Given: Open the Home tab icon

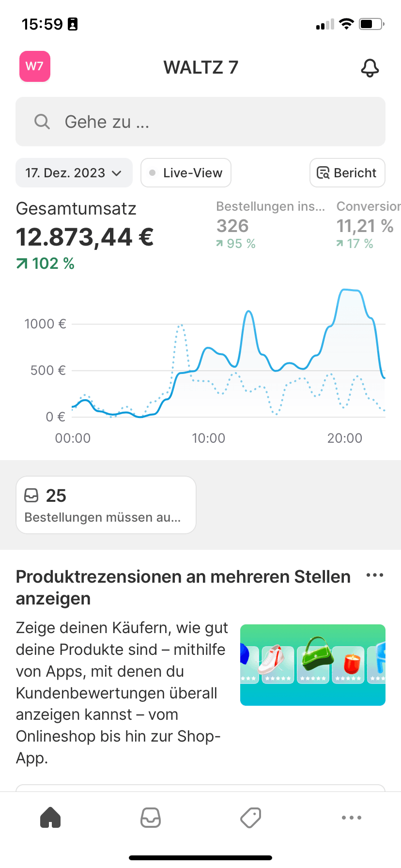Looking at the screenshot, I should 50,818.
